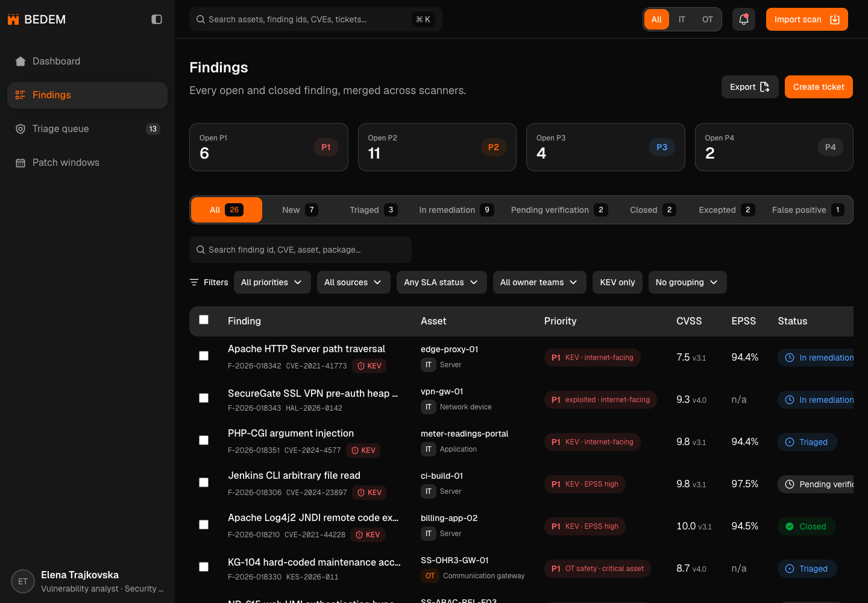Click the P1 badge in Open P1 card
The height and width of the screenshot is (603, 868).
point(326,147)
